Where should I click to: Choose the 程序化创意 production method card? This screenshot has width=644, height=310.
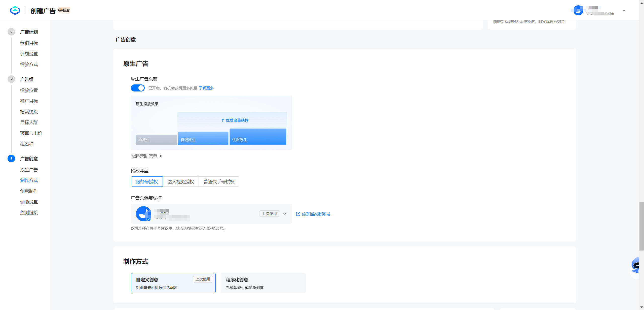pos(263,283)
